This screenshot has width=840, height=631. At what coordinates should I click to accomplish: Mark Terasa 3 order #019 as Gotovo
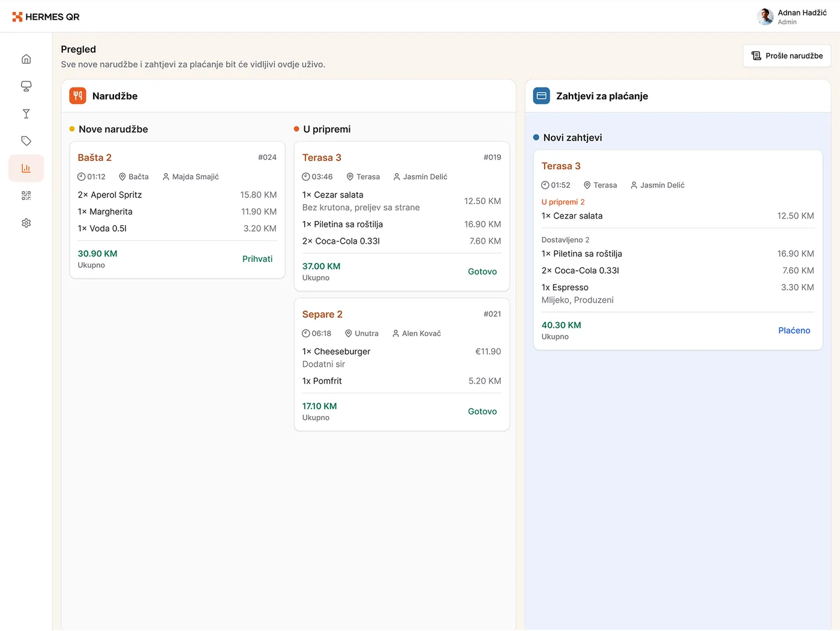pyautogui.click(x=482, y=271)
